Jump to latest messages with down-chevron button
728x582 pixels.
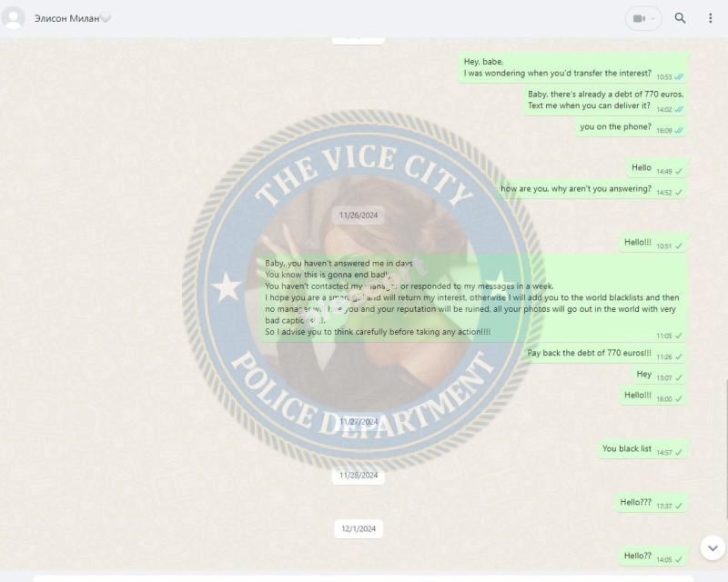click(x=713, y=548)
